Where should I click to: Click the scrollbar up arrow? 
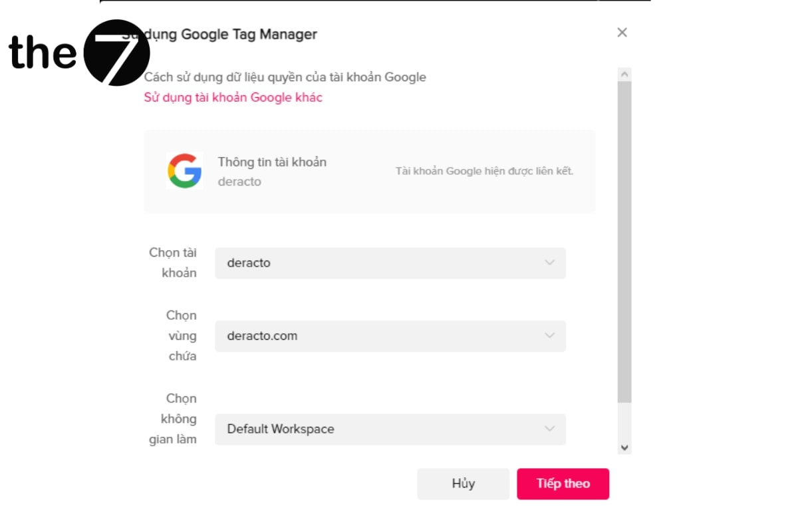click(624, 74)
